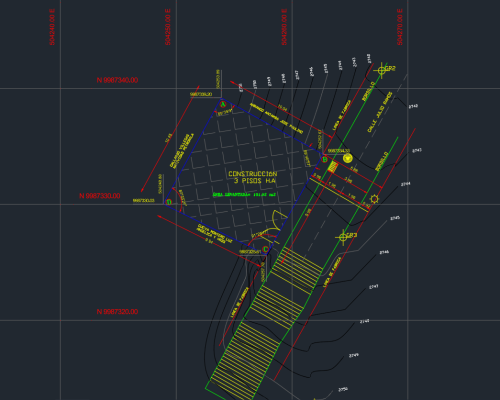Select vertex marker D on lot boundary
This screenshot has width=500, height=400.
click(169, 202)
